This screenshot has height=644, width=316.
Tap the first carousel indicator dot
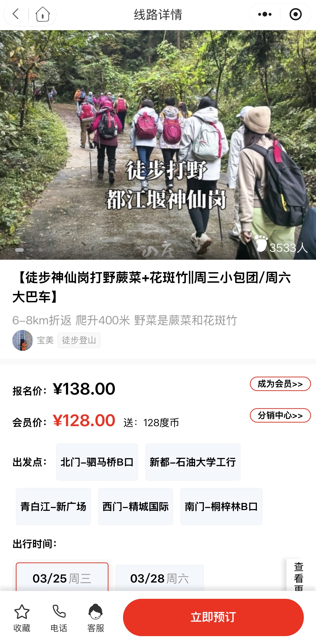(x=20, y=250)
